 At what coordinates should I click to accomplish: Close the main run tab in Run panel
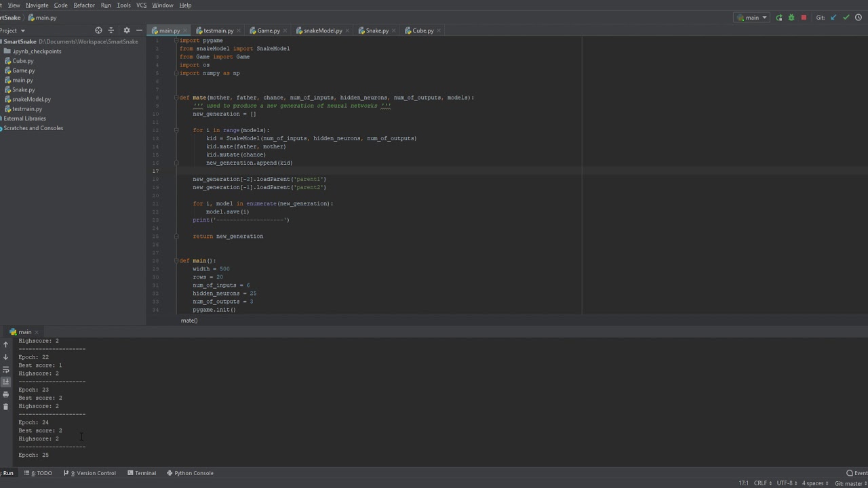37,332
